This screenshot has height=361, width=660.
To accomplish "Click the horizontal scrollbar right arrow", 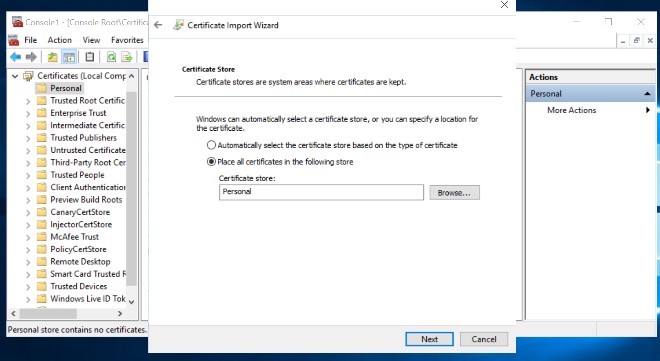I will (120, 313).
